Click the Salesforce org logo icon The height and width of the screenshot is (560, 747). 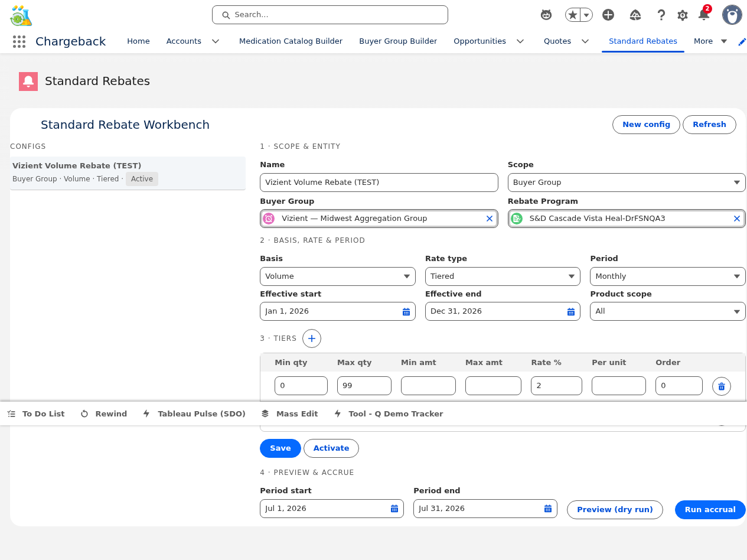tap(21, 15)
